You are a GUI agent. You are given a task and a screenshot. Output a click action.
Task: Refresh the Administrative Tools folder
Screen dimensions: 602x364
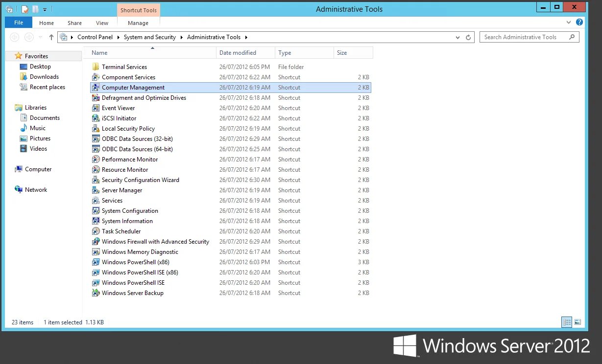(x=468, y=37)
